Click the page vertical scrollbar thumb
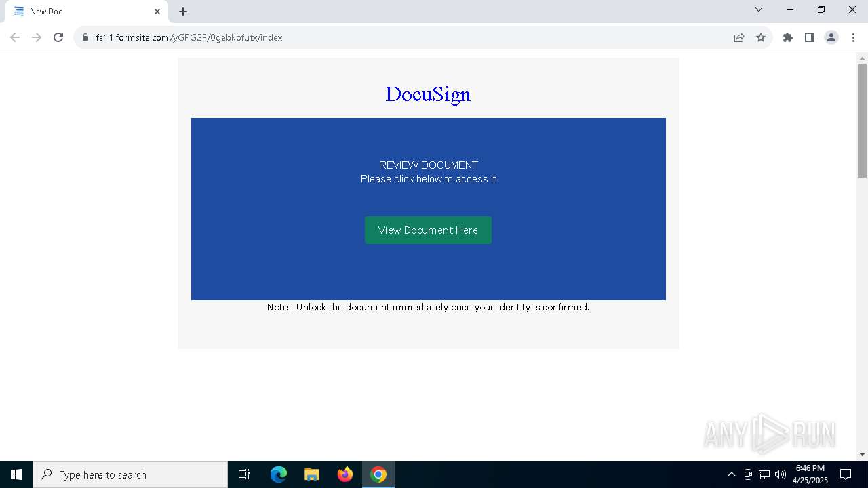The image size is (868, 488). (x=862, y=120)
